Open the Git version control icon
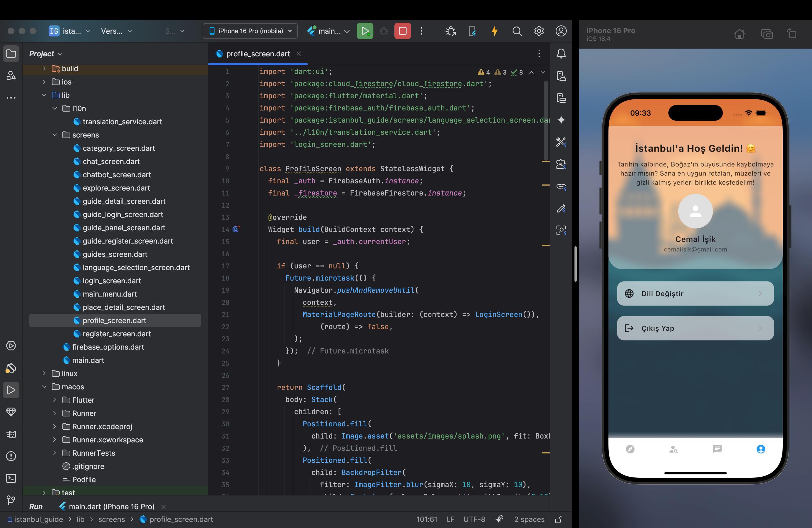This screenshot has height=528, width=812. tap(11, 500)
